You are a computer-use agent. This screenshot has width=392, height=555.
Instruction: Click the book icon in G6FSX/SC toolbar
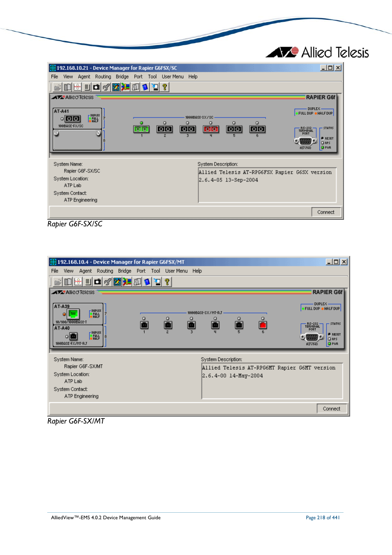click(x=67, y=87)
